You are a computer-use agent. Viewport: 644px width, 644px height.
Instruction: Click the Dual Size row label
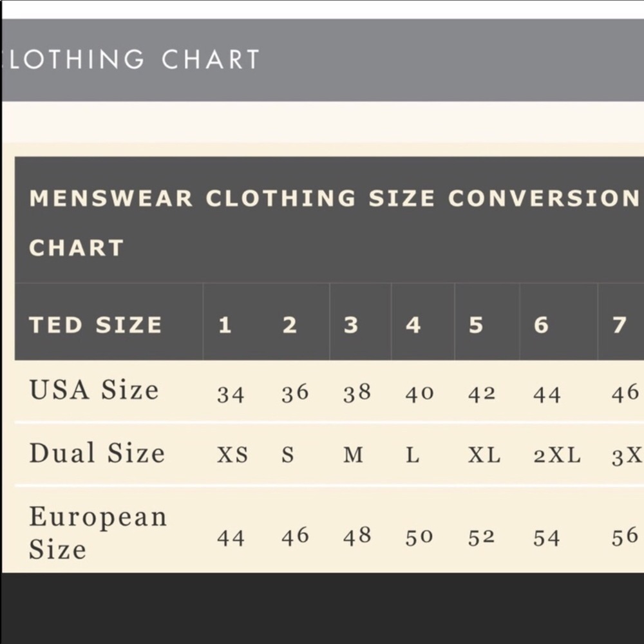pyautogui.click(x=97, y=453)
